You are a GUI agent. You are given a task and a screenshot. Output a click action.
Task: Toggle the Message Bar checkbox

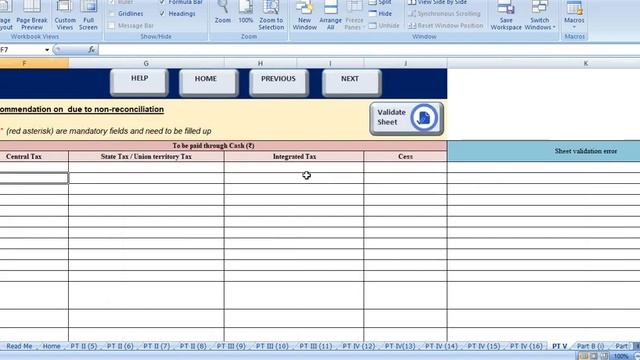[x=112, y=25]
